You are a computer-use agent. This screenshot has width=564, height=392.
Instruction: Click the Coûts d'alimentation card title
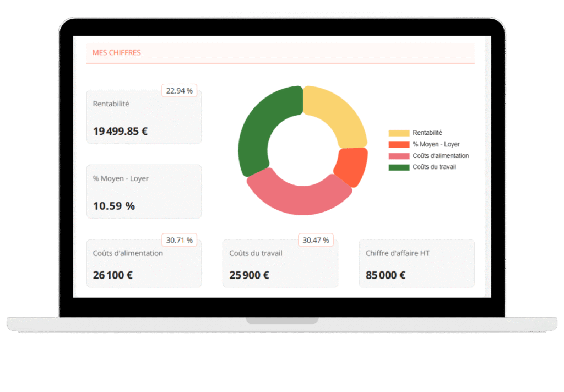[128, 253]
